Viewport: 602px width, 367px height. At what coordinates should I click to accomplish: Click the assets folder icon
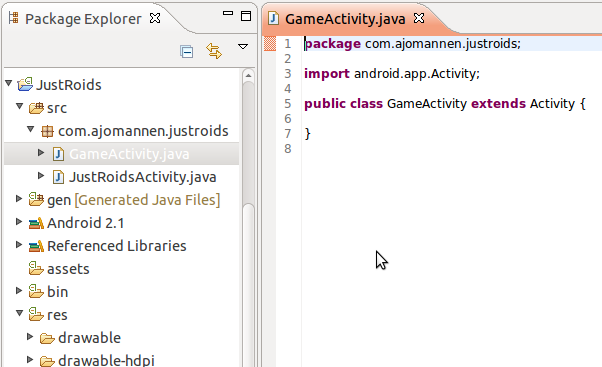coord(36,268)
